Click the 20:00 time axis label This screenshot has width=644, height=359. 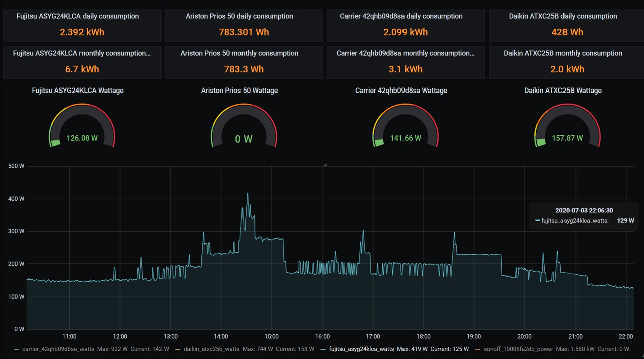tap(524, 336)
